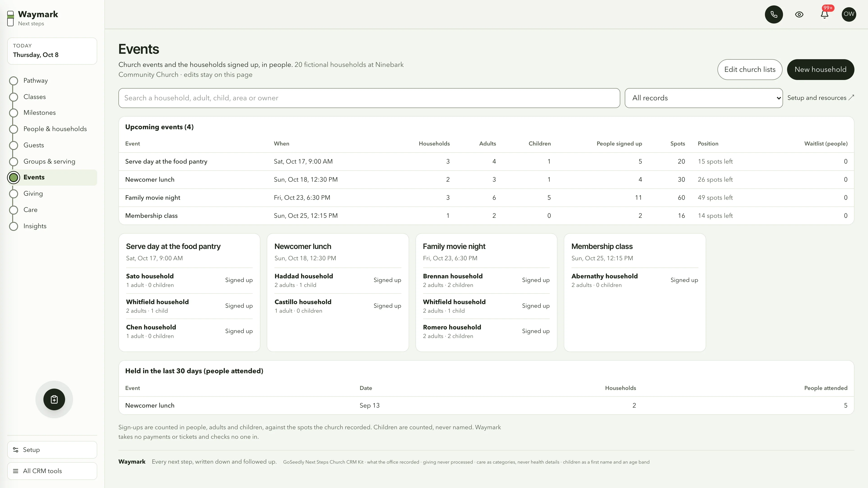Click Edit church lists button

(x=750, y=70)
